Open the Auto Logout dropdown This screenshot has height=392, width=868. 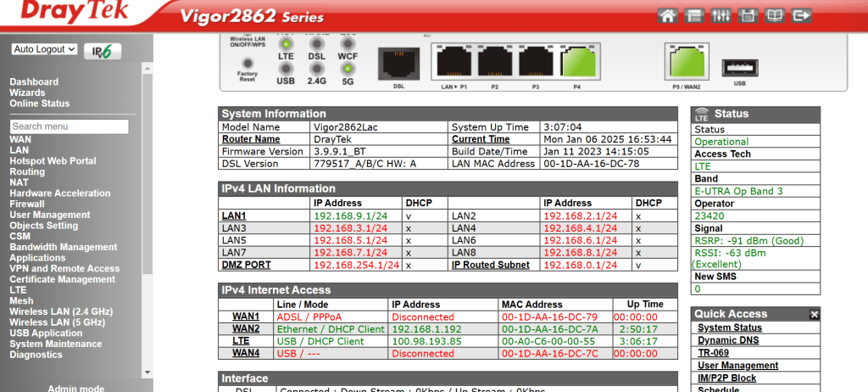coord(44,49)
